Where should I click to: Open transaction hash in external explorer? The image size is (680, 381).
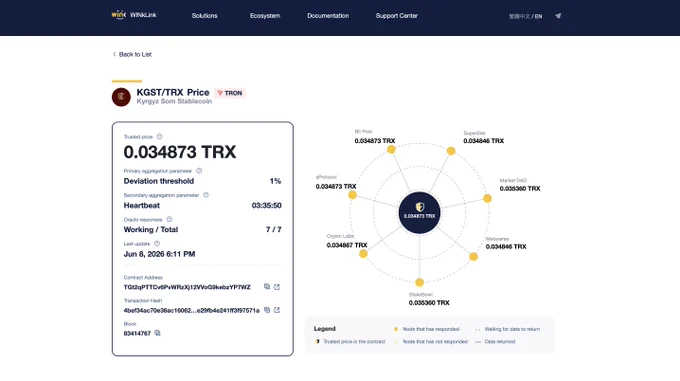tap(277, 310)
